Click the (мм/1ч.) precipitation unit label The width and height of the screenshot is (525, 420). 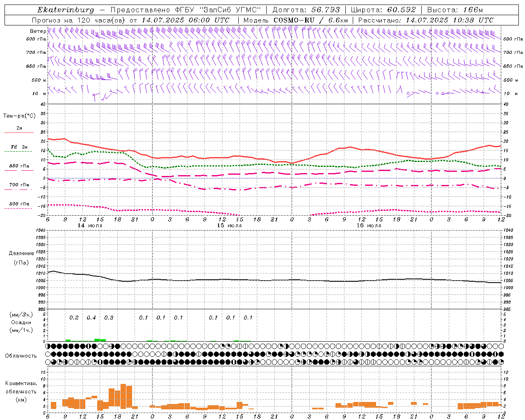click(21, 330)
